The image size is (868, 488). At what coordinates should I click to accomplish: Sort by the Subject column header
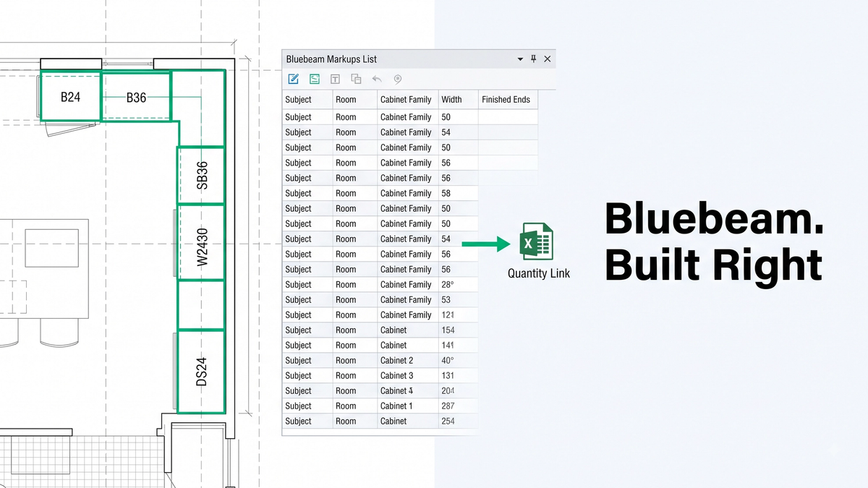[x=307, y=100]
